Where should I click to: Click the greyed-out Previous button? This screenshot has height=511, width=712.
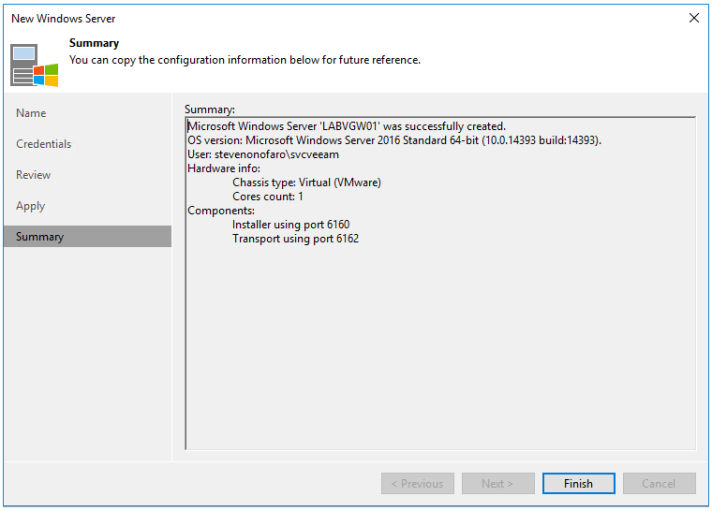[417, 483]
